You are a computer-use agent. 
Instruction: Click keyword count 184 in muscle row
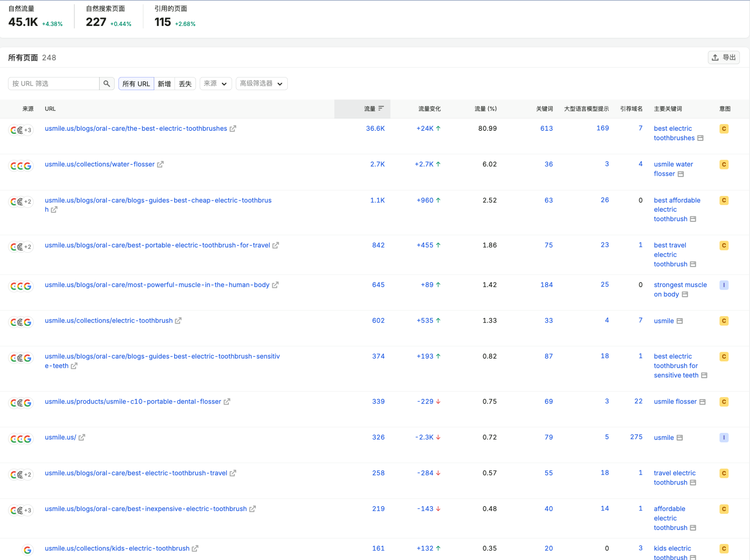pyautogui.click(x=546, y=285)
